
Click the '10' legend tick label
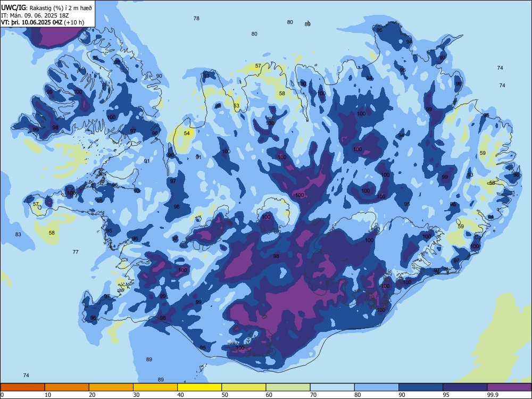pyautogui.click(x=48, y=395)
